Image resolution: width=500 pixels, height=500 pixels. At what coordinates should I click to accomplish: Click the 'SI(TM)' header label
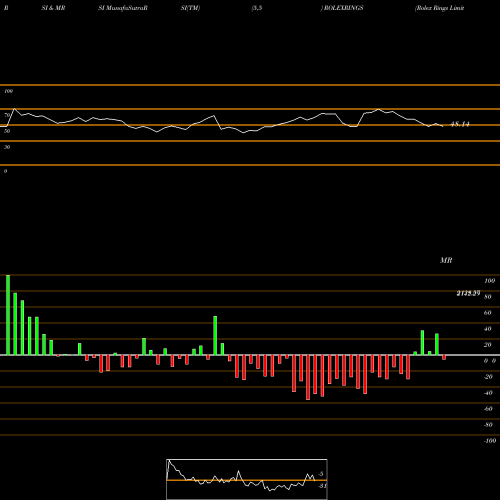(x=190, y=8)
